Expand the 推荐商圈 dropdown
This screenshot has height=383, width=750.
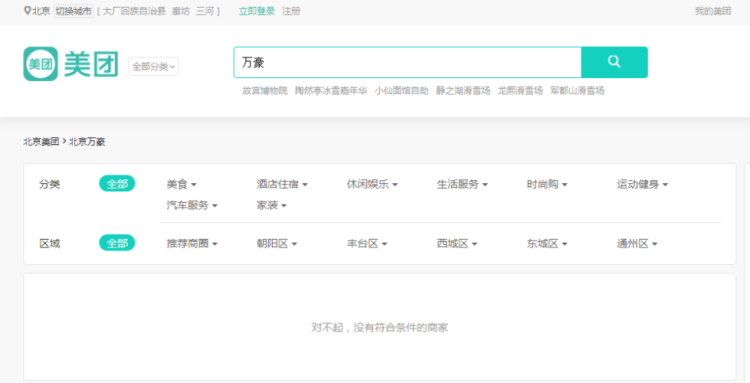tap(192, 244)
